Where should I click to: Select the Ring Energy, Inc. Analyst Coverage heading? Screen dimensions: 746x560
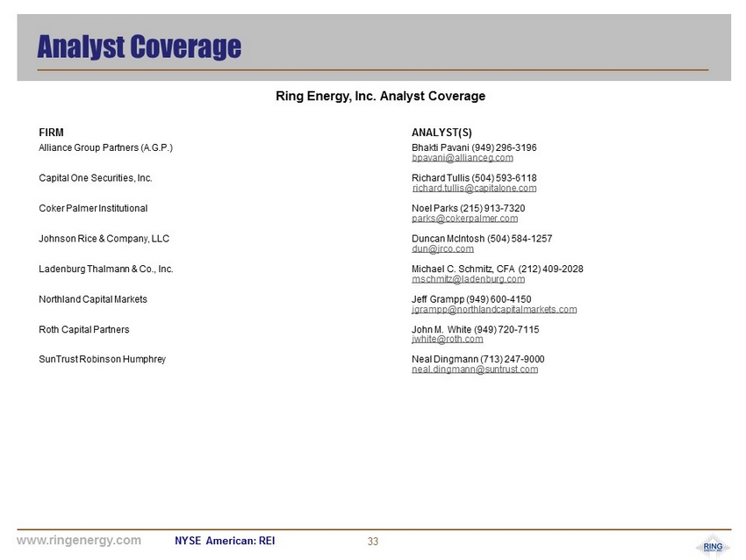[x=380, y=96]
